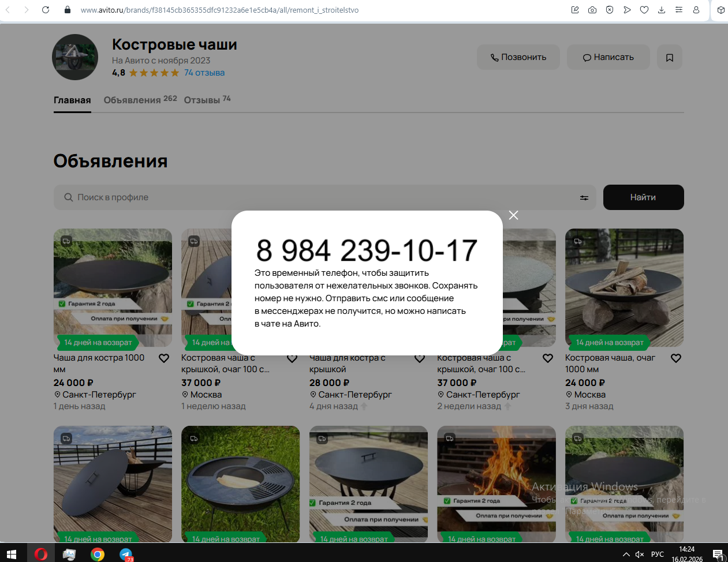Open the burning fire bowl photo
The image size is (728, 562).
coord(496,484)
